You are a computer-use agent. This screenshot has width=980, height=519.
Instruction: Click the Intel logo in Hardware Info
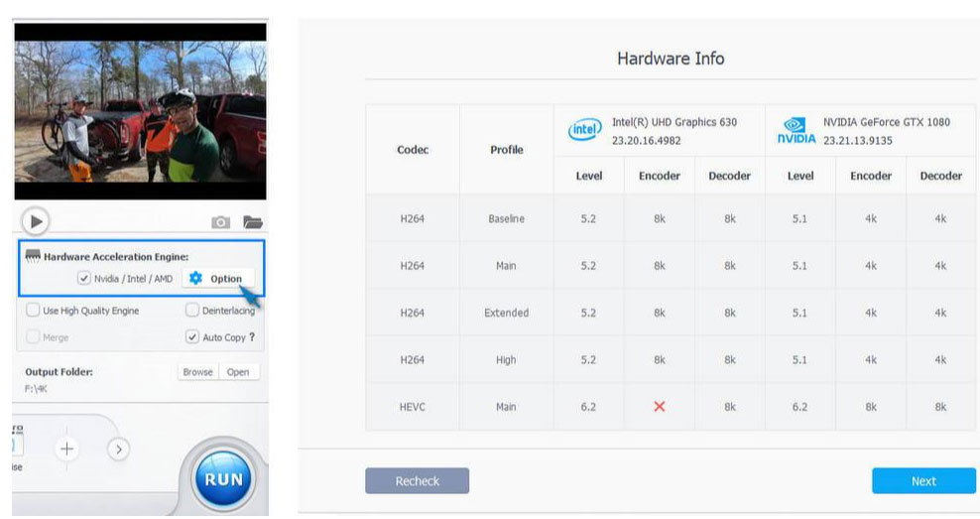pyautogui.click(x=585, y=129)
